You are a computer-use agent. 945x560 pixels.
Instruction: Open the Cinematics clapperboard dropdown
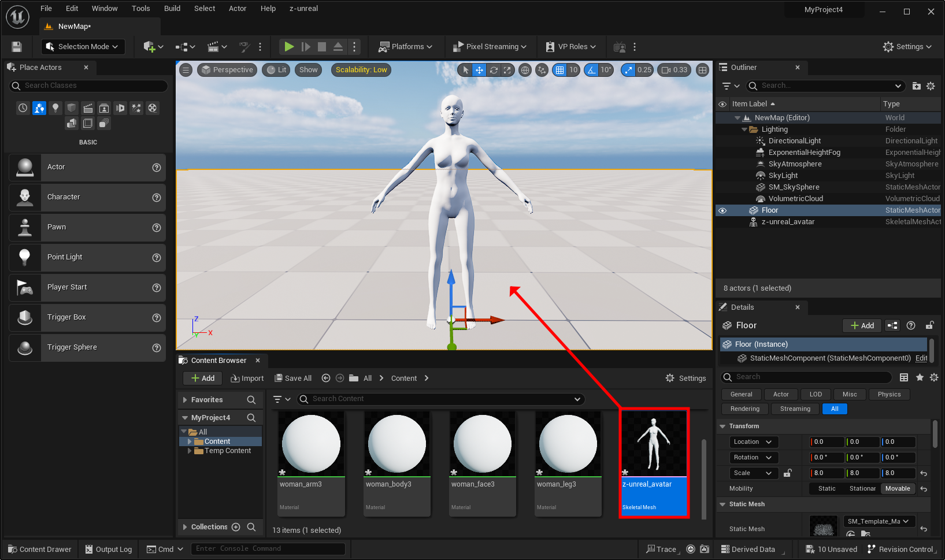click(217, 47)
